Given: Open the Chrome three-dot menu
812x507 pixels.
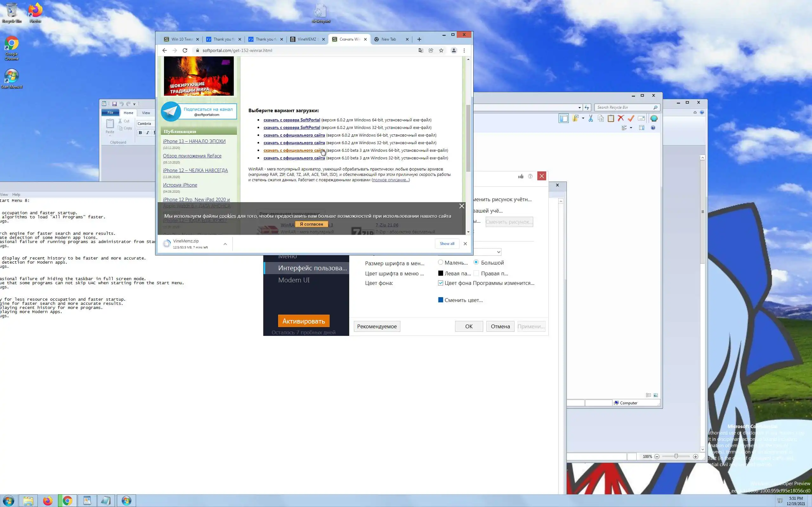Looking at the screenshot, I should [464, 50].
